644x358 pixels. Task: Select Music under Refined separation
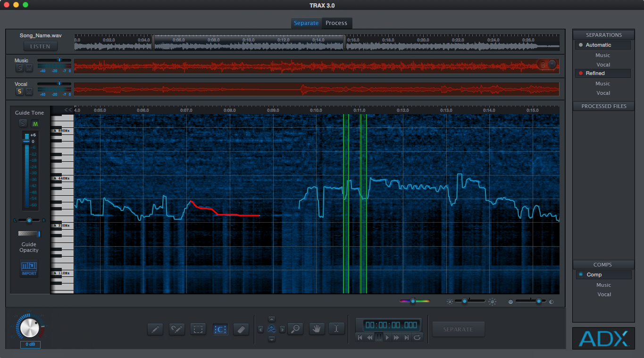pos(602,83)
